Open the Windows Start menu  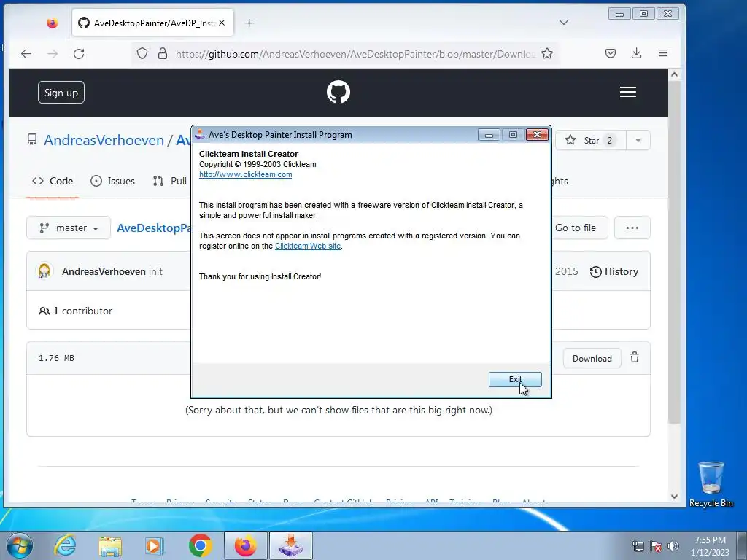coord(20,545)
